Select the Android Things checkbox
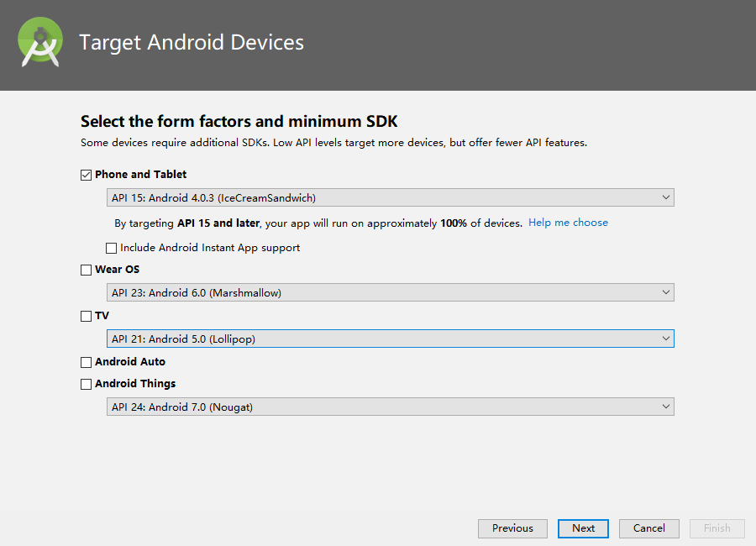Screen dimensions: 756x546 point(86,384)
